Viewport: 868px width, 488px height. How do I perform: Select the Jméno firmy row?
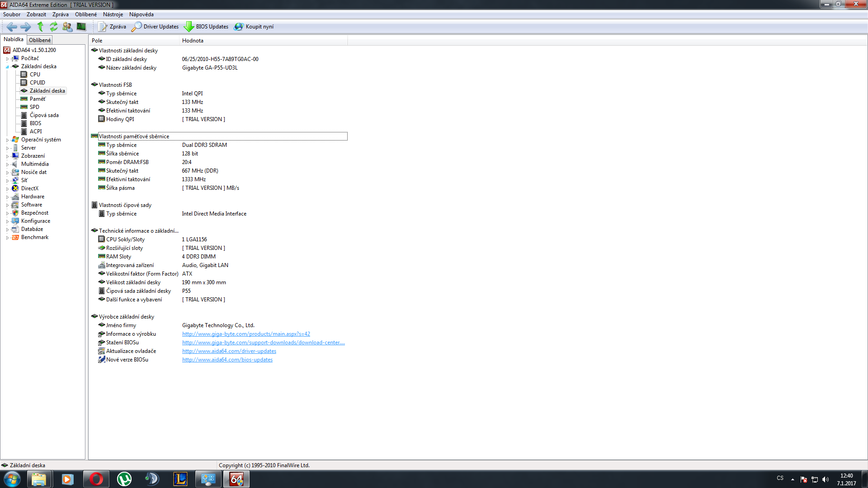219,325
